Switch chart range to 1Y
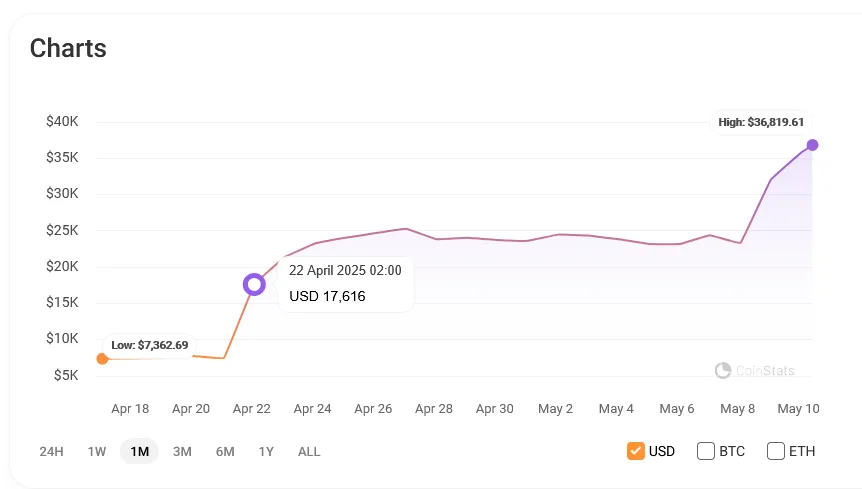 click(x=266, y=452)
